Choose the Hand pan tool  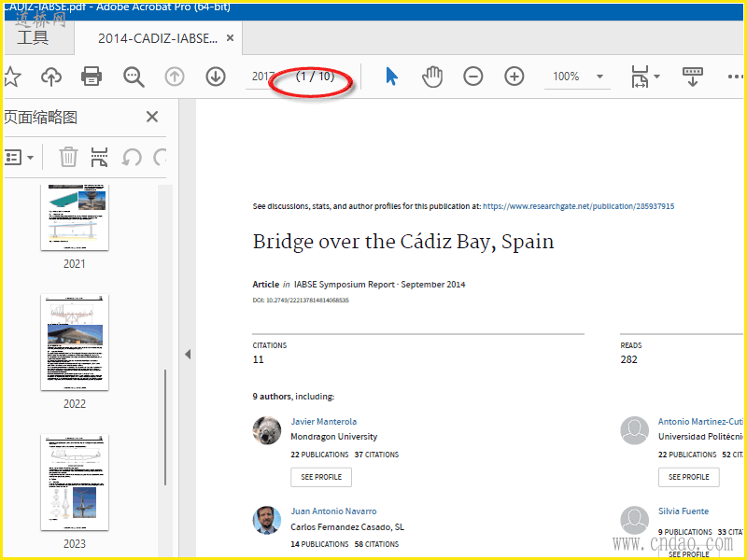click(432, 77)
